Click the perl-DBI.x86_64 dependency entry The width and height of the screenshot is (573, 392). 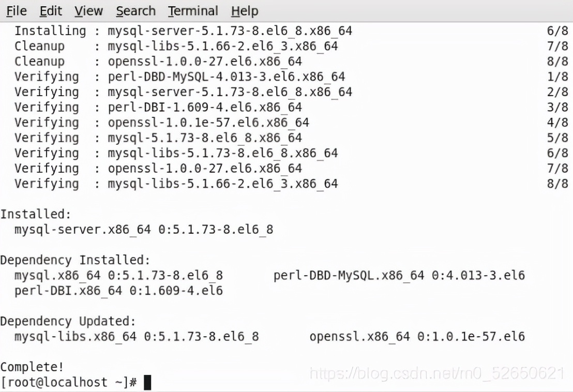click(118, 291)
